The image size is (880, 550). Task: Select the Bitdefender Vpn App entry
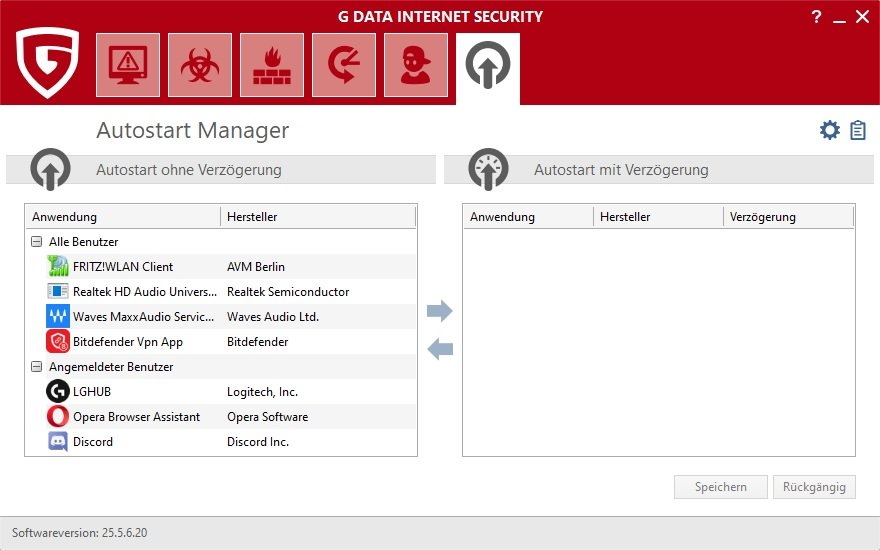(x=128, y=342)
